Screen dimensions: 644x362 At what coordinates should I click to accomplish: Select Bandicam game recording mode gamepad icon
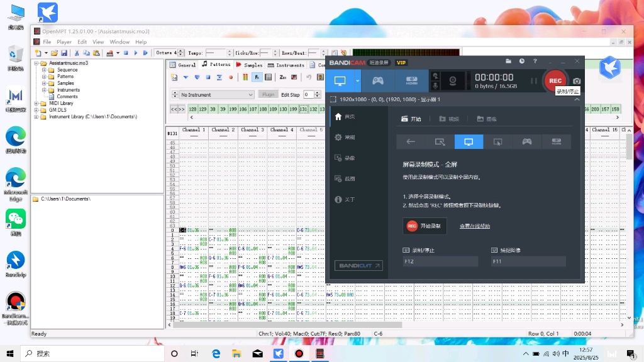(x=378, y=81)
